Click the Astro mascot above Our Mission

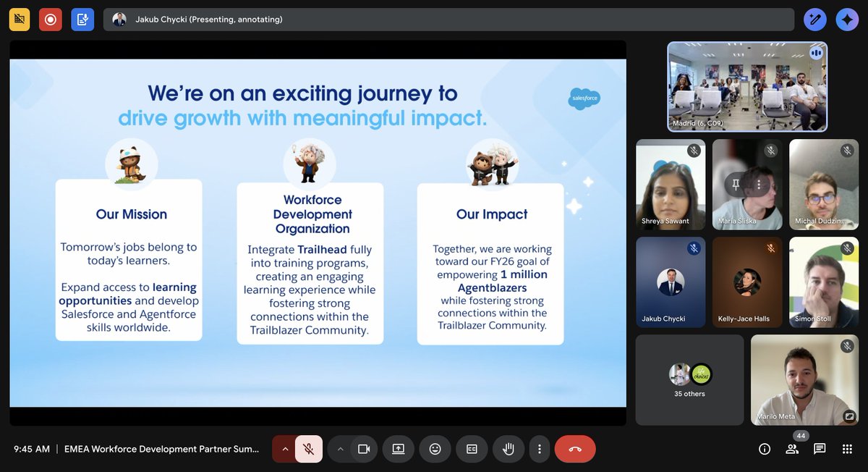click(132, 164)
